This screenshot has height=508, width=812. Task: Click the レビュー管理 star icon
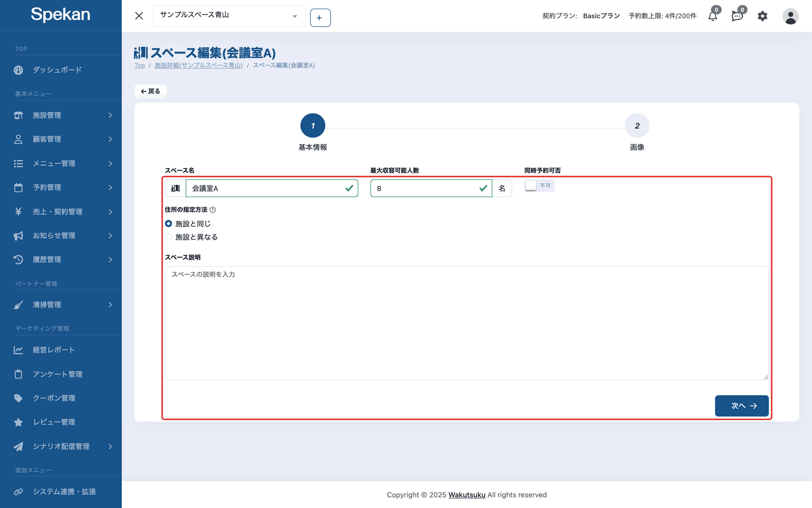pyautogui.click(x=18, y=422)
